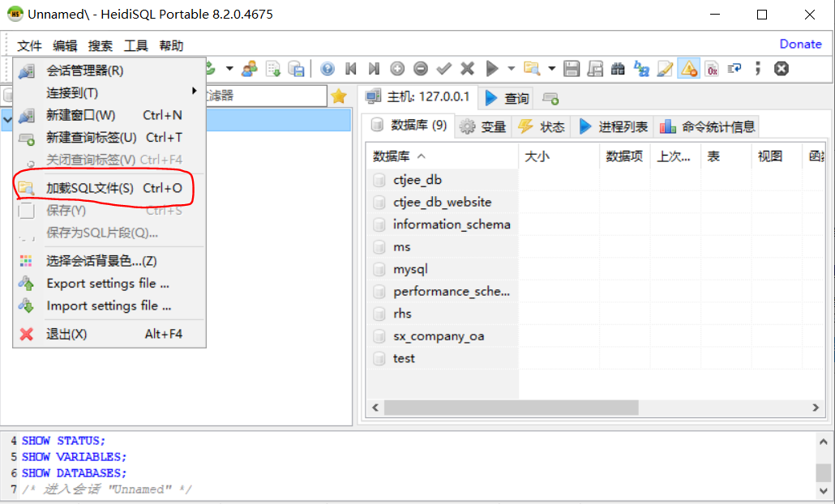Collapse the session tree node chevron
The height and width of the screenshot is (504, 835).
coord(7,120)
